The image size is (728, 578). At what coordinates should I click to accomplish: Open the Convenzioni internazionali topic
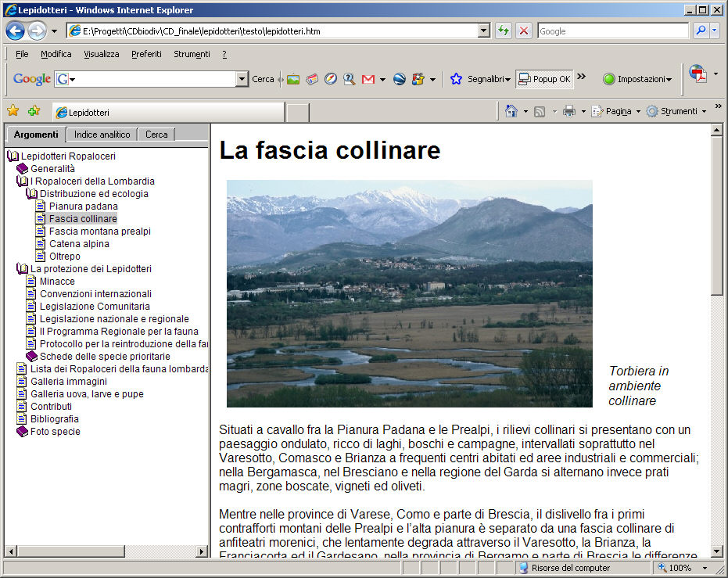[95, 294]
